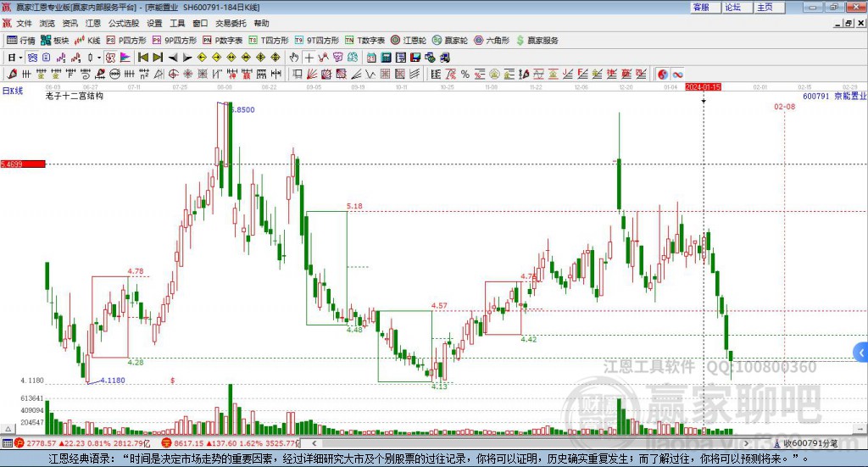Click the save floppy disk icon

pos(415,58)
